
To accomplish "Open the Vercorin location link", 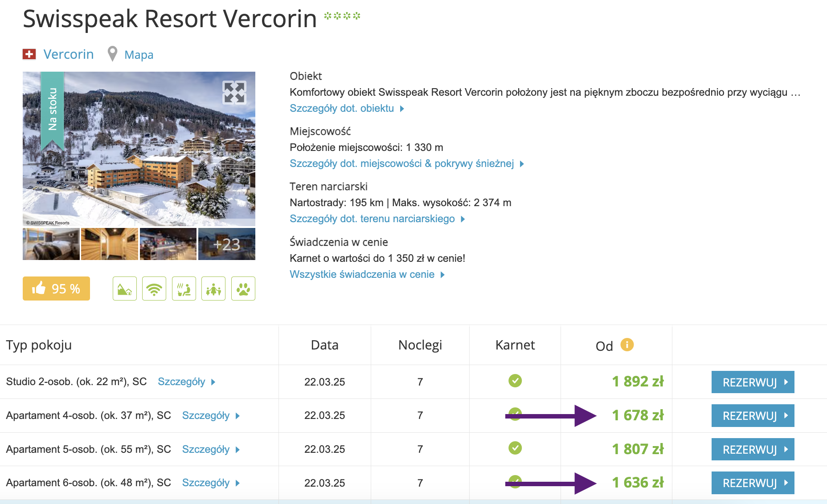I will tap(69, 54).
